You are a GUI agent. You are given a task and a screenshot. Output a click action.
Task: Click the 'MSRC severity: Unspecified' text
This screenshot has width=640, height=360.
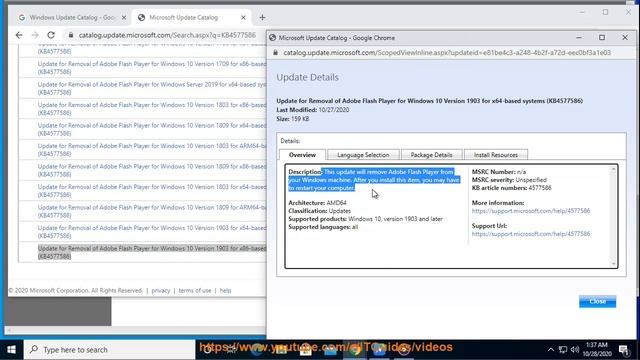509,180
